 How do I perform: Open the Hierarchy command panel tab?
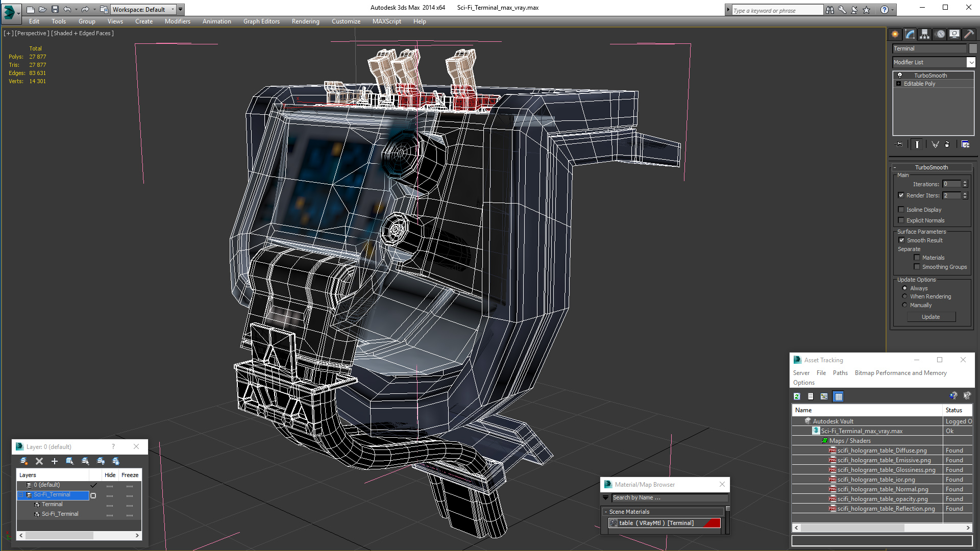924,34
